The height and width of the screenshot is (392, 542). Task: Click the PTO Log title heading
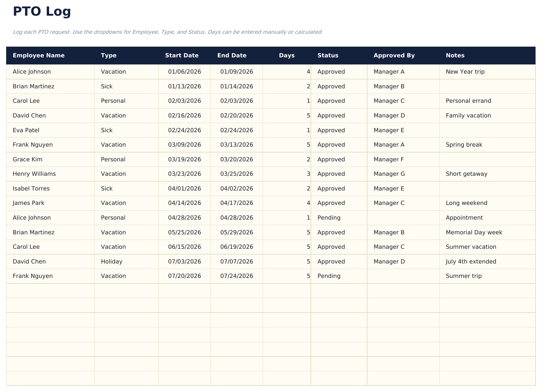click(x=41, y=11)
